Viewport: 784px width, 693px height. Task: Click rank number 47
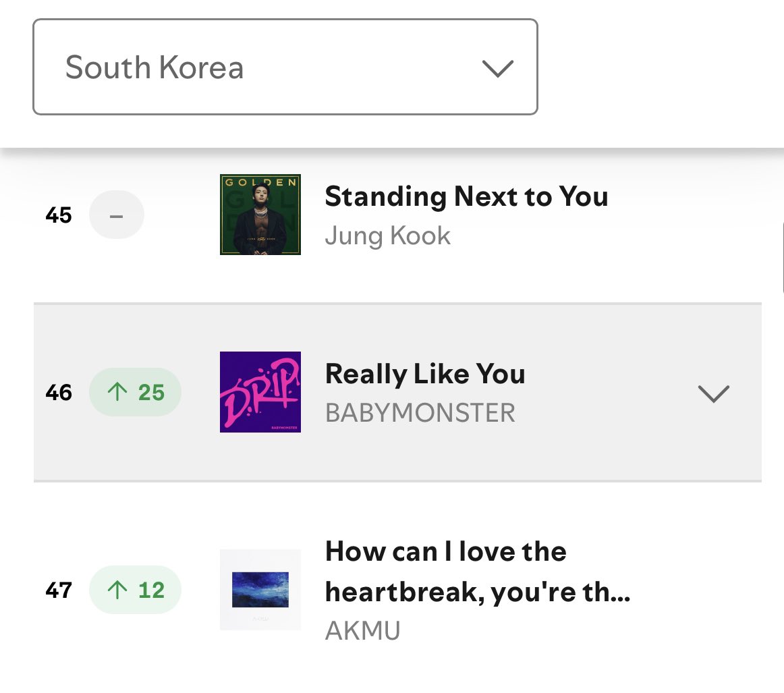click(x=59, y=590)
